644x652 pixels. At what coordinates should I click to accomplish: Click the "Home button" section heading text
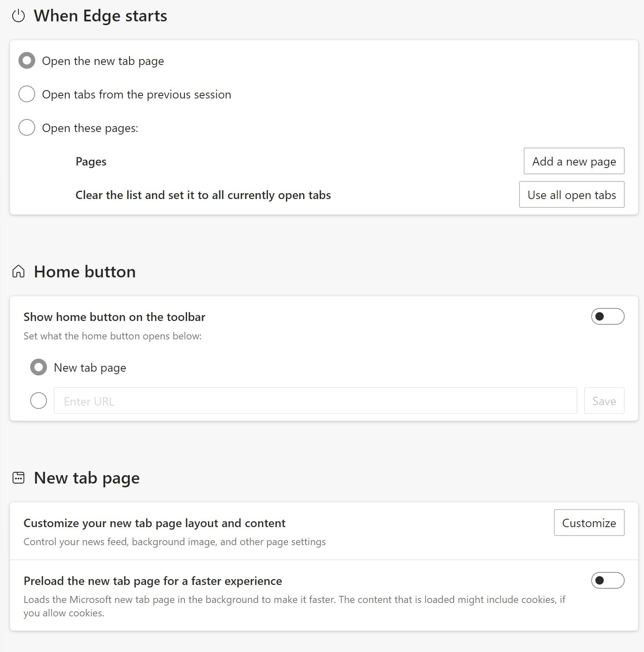[x=85, y=272]
